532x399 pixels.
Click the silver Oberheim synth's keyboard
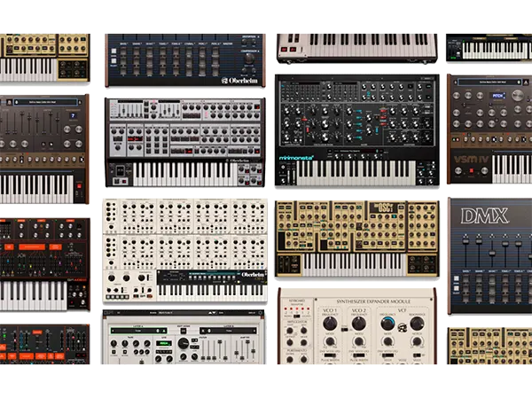coord(184,174)
